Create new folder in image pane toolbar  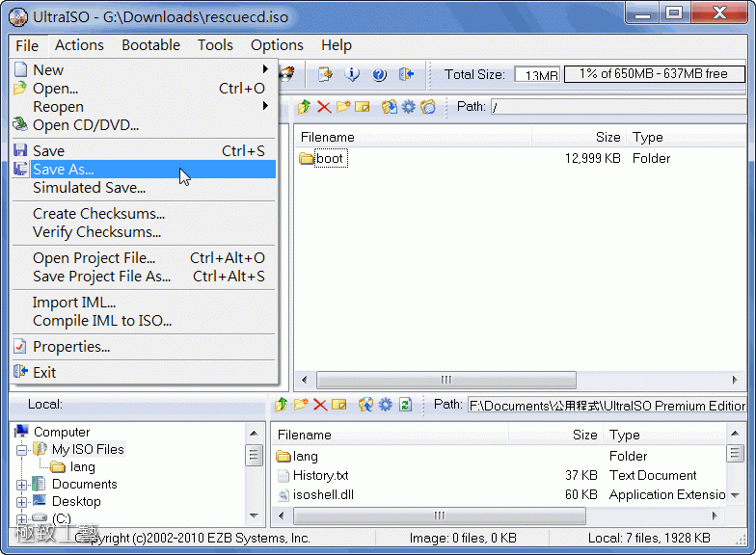(343, 106)
